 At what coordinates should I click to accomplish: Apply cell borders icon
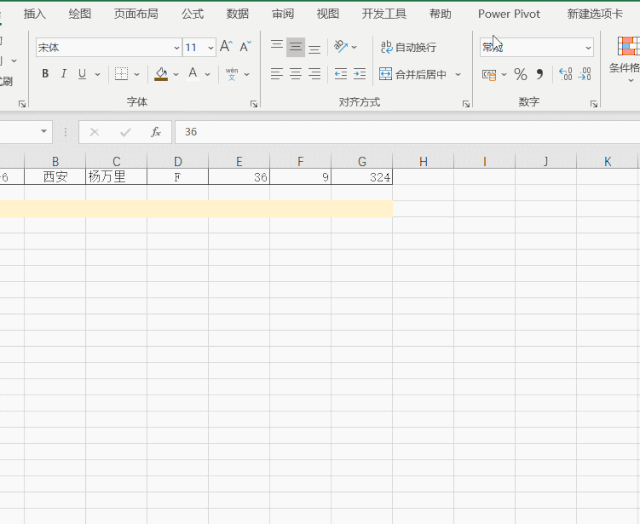[121, 74]
